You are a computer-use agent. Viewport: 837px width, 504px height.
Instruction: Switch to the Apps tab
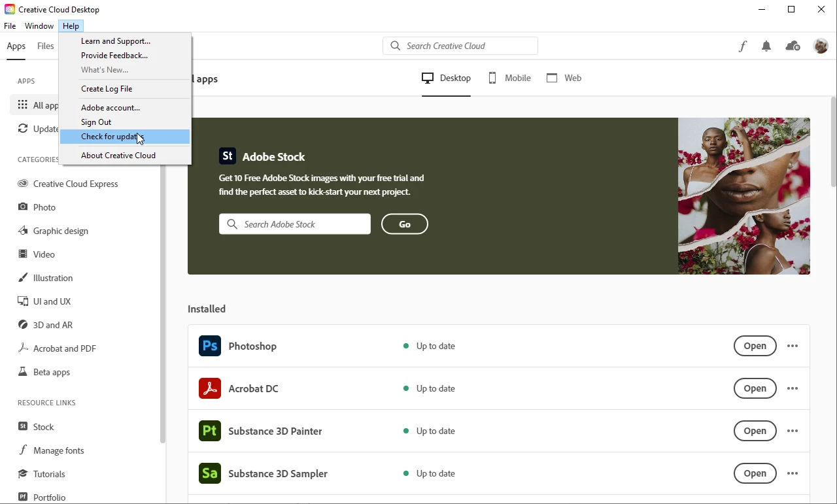coord(16,46)
